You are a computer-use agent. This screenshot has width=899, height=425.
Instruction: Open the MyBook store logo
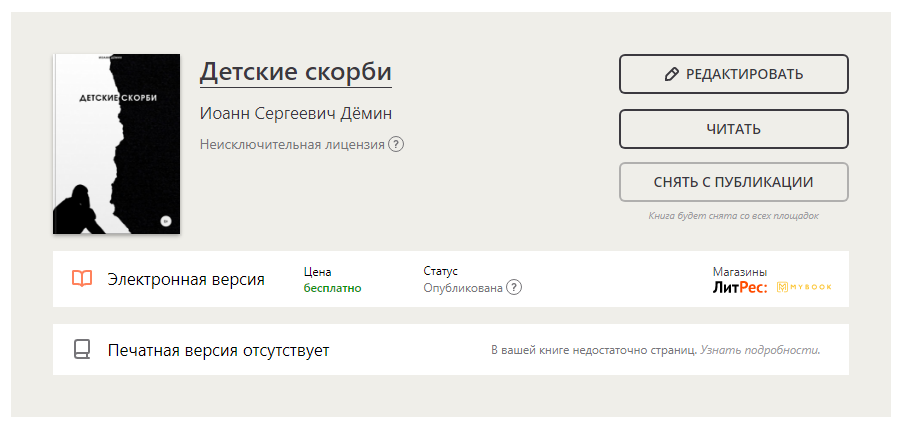804,287
